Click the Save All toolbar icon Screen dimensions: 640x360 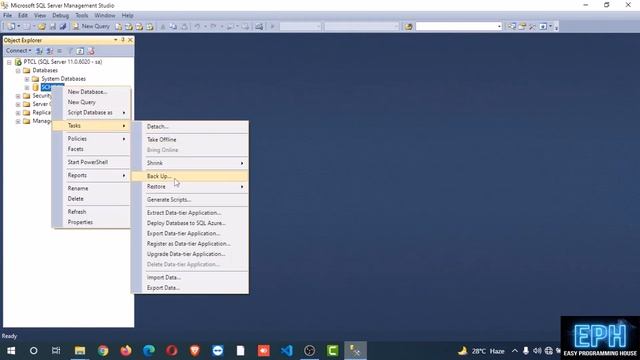tap(63, 27)
